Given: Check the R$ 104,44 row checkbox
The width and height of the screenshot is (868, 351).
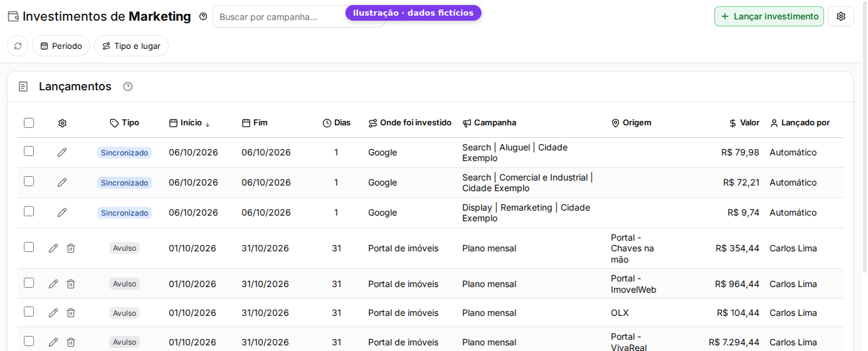Looking at the screenshot, I should click(29, 312).
